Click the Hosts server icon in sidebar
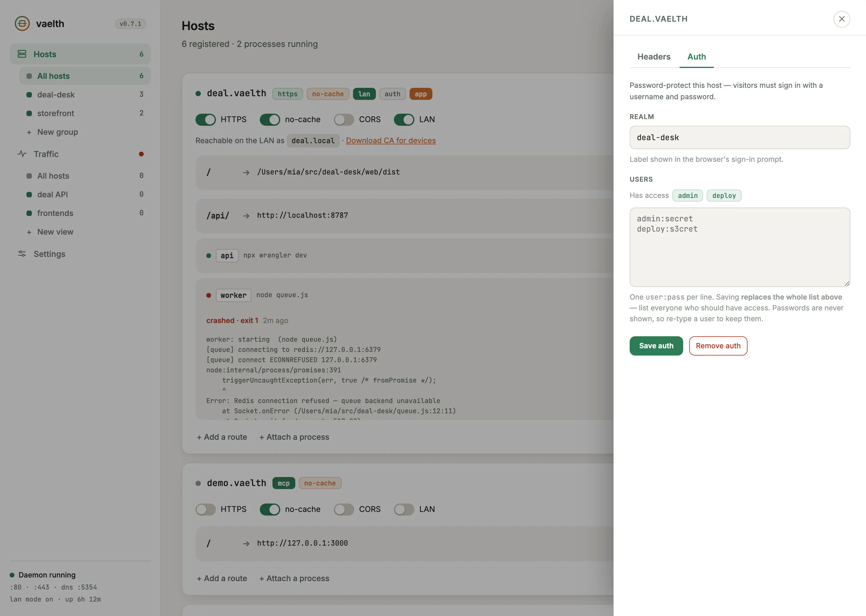866x616 pixels. pos(22,54)
